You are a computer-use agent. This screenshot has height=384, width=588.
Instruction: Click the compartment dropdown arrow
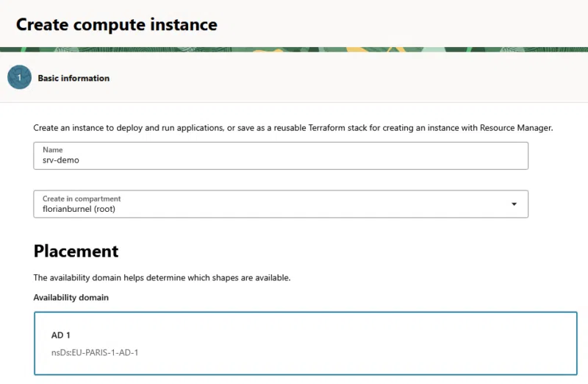coord(514,205)
